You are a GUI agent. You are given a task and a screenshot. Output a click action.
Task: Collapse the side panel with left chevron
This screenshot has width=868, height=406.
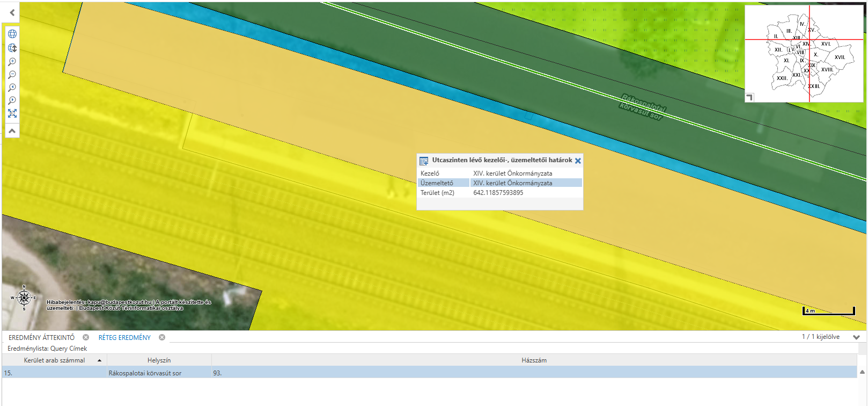tap(12, 12)
